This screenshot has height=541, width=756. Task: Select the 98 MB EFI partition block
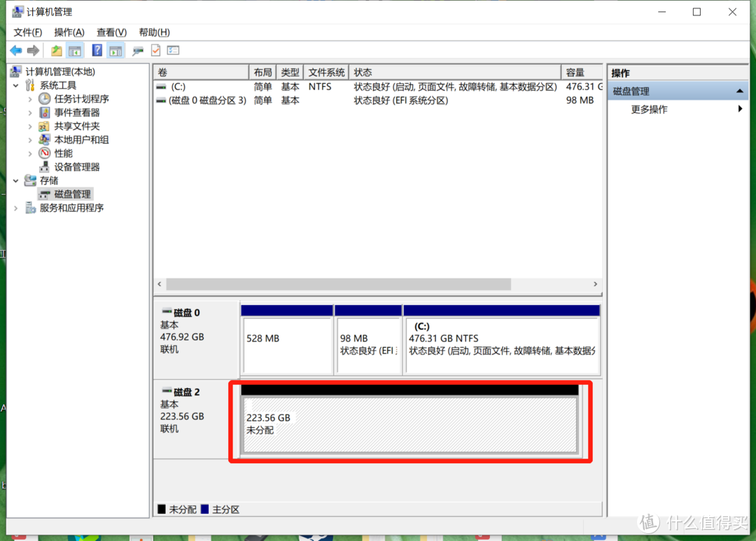click(x=368, y=339)
